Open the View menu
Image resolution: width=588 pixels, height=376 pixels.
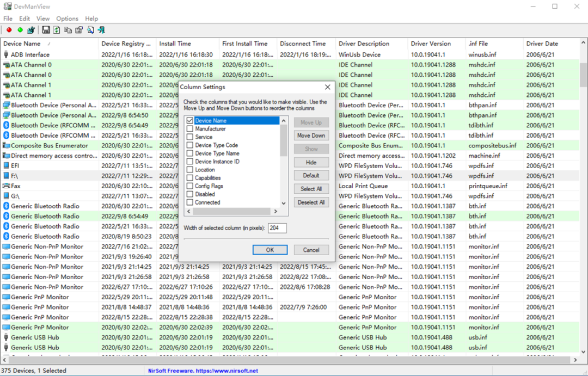point(43,19)
